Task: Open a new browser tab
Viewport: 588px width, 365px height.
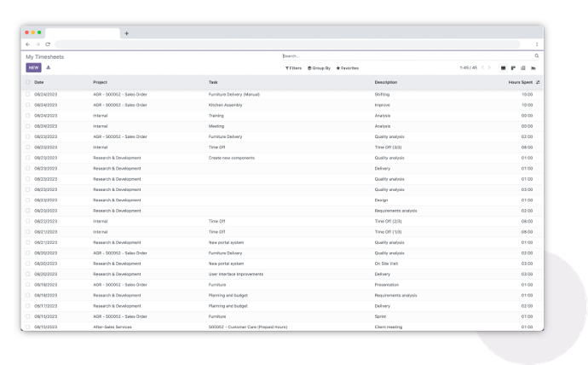Action: (127, 33)
